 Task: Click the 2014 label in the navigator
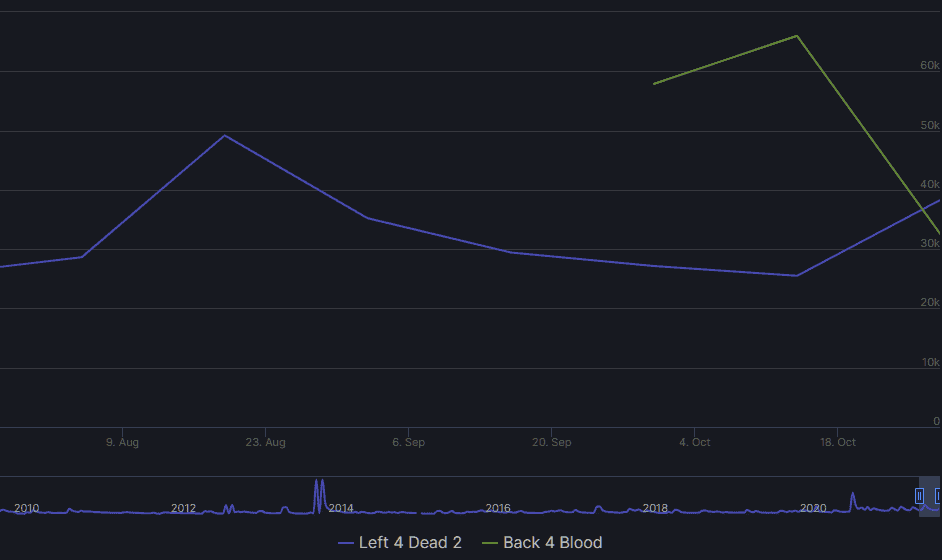pyautogui.click(x=341, y=508)
